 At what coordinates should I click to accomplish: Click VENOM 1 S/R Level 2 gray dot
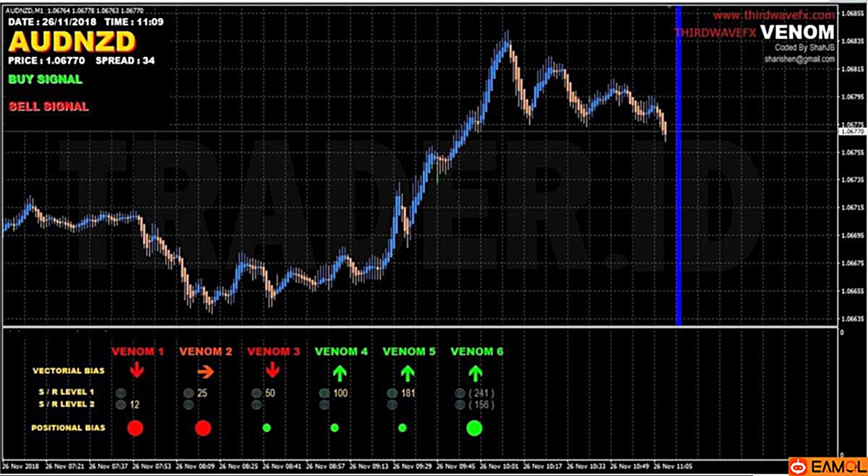tap(121, 405)
